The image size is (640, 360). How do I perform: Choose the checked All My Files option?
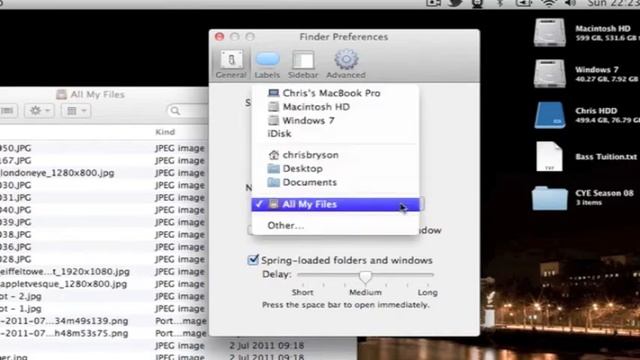(x=335, y=204)
